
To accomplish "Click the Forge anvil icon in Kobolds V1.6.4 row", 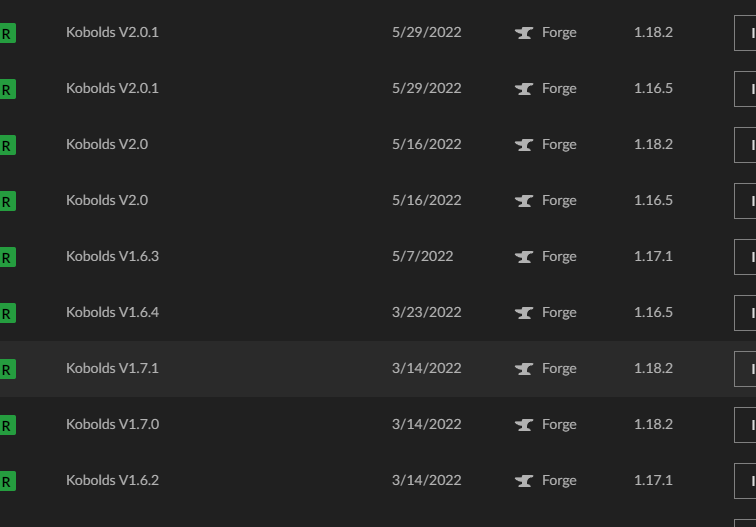I will pos(524,313).
